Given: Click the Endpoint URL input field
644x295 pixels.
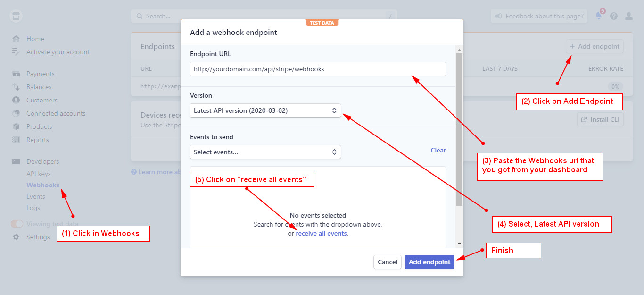Looking at the screenshot, I should coord(318,69).
